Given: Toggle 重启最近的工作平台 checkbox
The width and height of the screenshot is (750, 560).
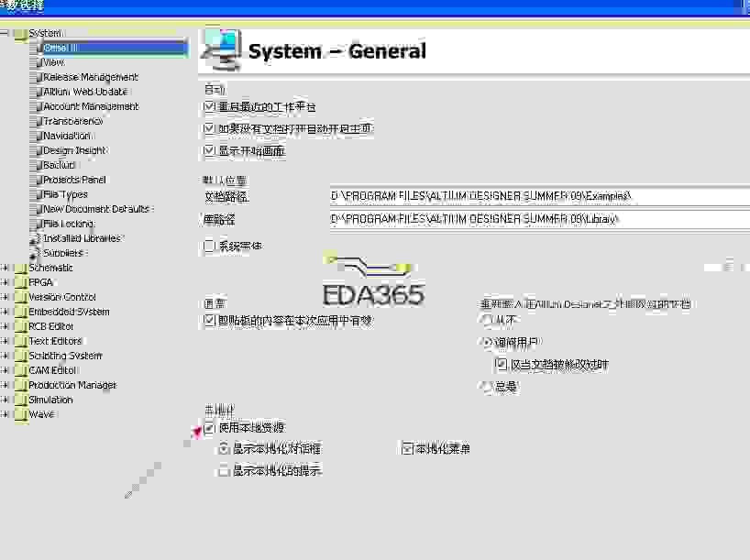Looking at the screenshot, I should pos(209,106).
